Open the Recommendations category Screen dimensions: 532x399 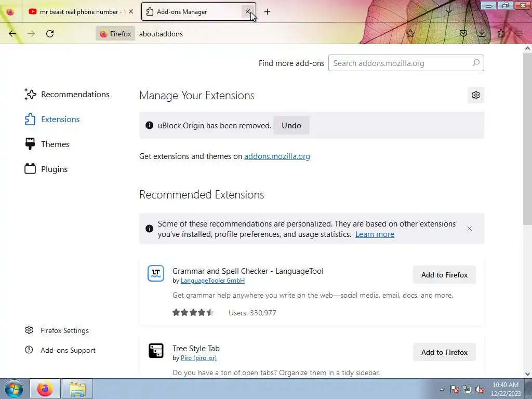pos(67,95)
